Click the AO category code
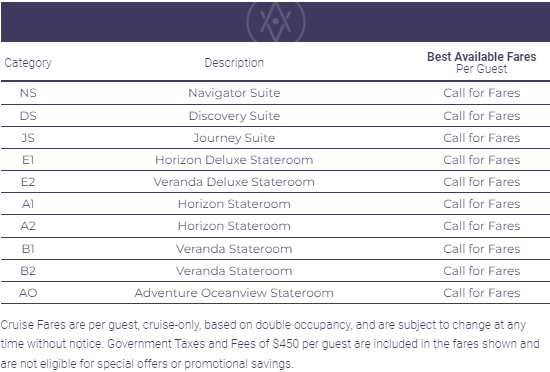550x372 pixels. 28,293
